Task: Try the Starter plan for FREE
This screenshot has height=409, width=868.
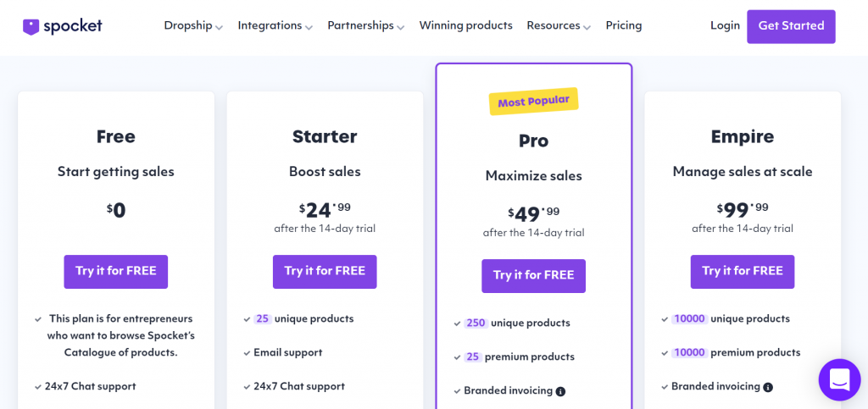Action: [x=325, y=271]
